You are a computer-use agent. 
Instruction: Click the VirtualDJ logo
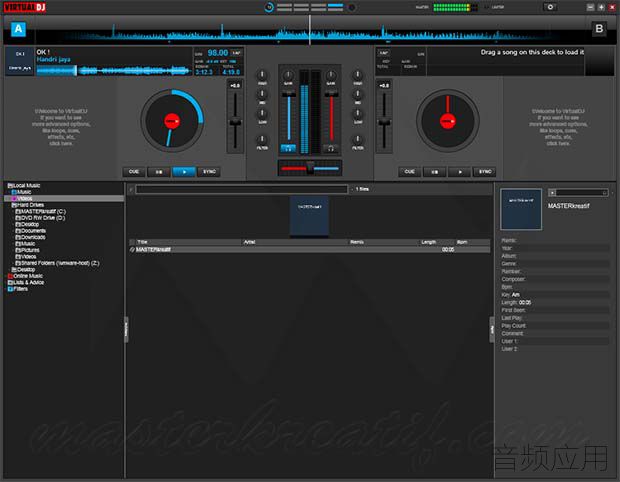pos(25,7)
